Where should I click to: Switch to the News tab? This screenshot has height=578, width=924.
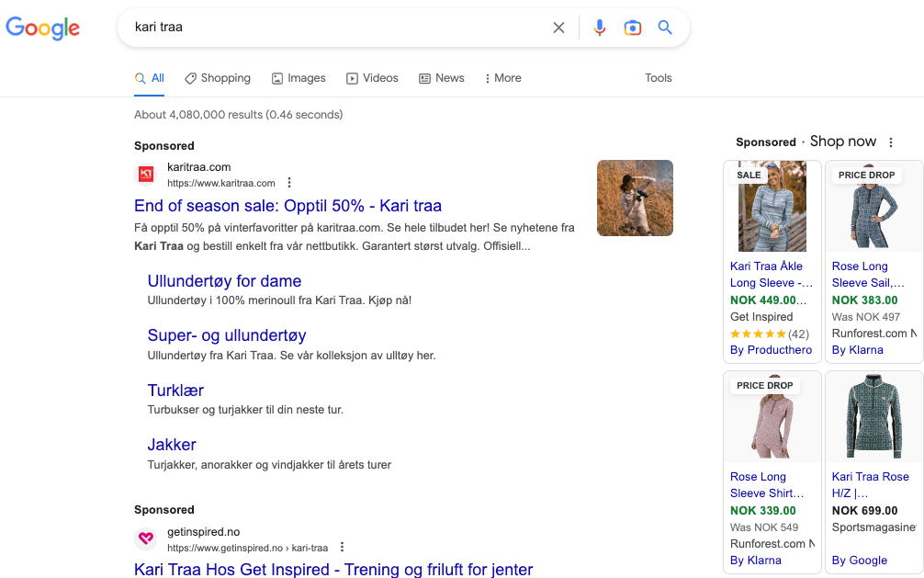click(442, 78)
